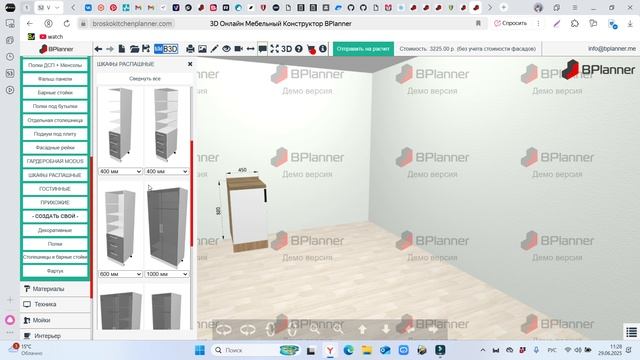Open the list icon at bottom right
The image size is (640, 360).
(x=631, y=332)
